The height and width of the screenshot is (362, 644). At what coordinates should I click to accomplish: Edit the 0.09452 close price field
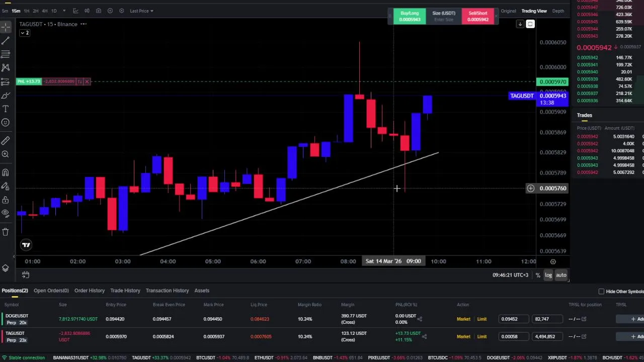pyautogui.click(x=514, y=319)
